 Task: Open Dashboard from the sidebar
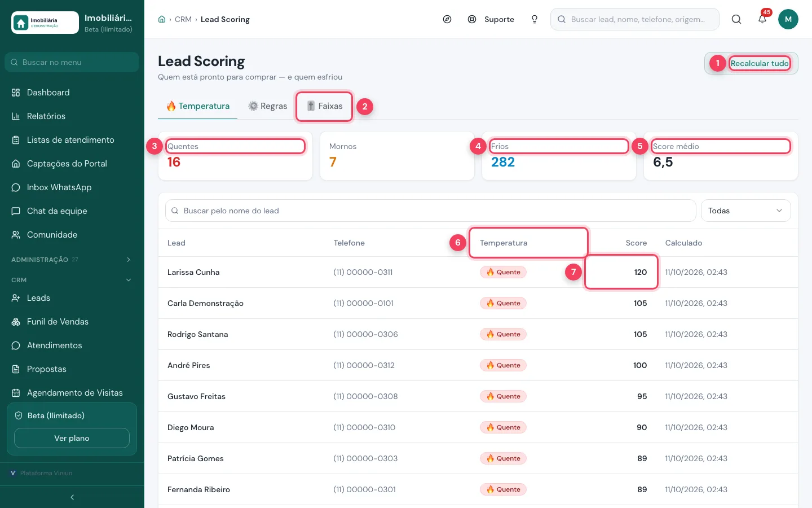pyautogui.click(x=72, y=93)
